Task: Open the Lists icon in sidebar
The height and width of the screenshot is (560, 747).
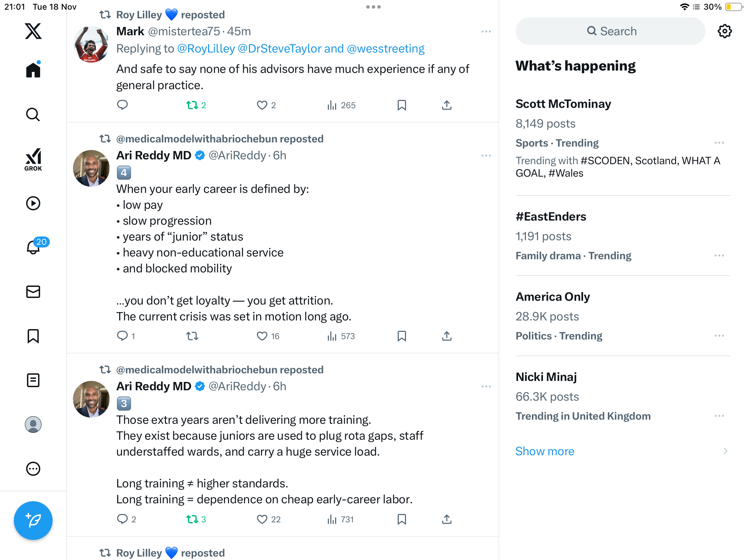Action: [33, 380]
